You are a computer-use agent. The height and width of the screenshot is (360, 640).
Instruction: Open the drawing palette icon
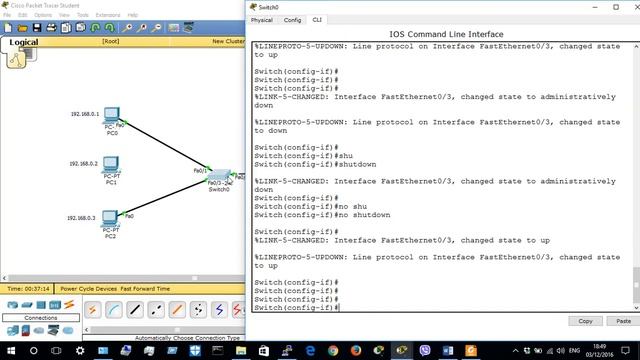[x=173, y=28]
